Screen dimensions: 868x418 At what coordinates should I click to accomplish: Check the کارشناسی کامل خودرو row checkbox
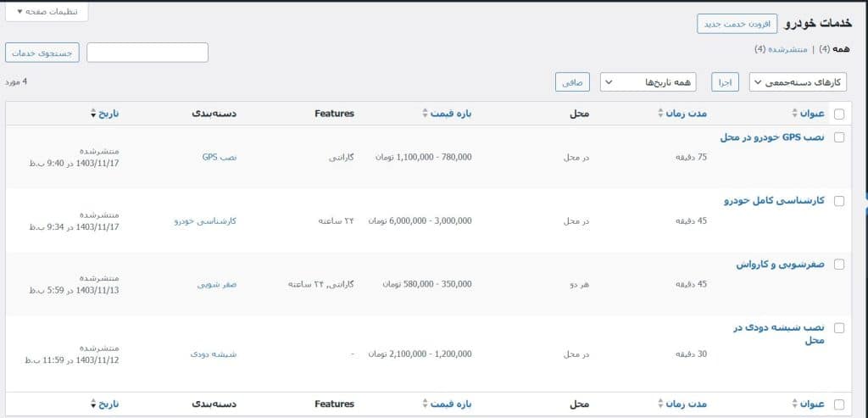click(x=839, y=201)
